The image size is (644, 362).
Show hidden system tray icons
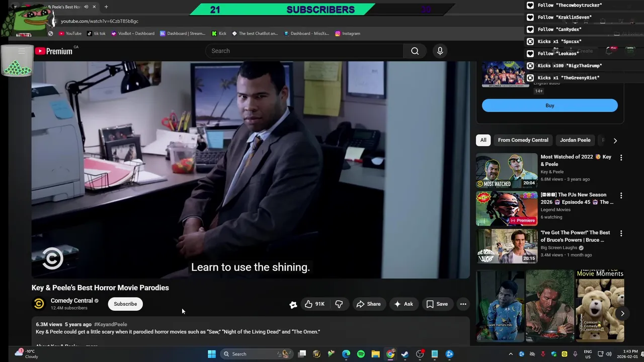(x=511, y=354)
